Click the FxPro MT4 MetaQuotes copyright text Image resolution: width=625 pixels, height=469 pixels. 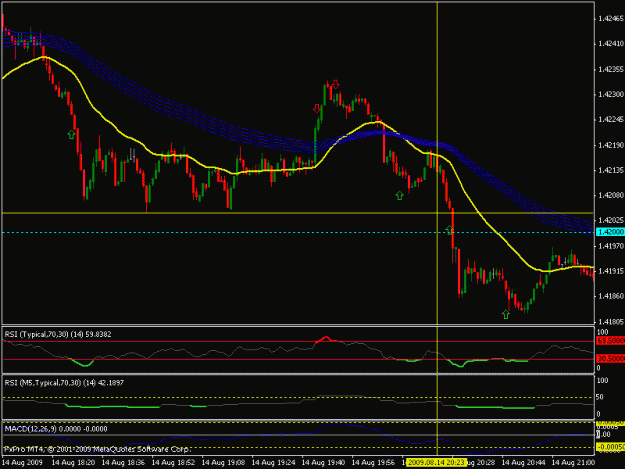point(98,449)
